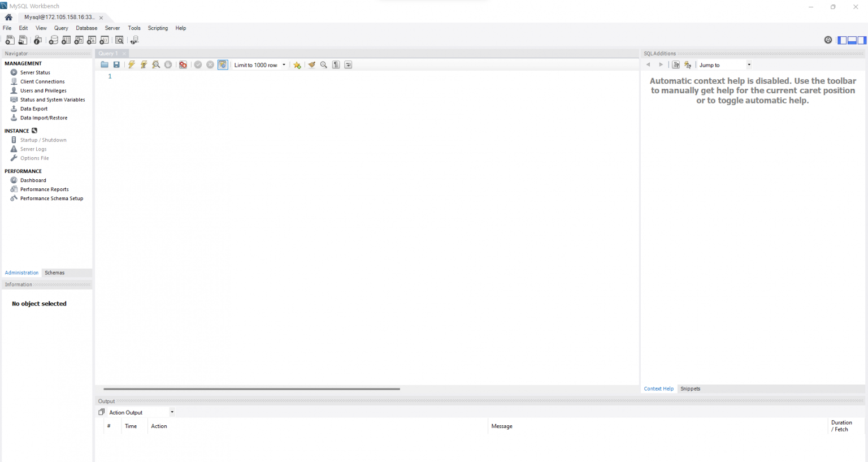Screen dimensions: 868x462
Task: Create a new SQL tab for executing queries
Action: 10,40
